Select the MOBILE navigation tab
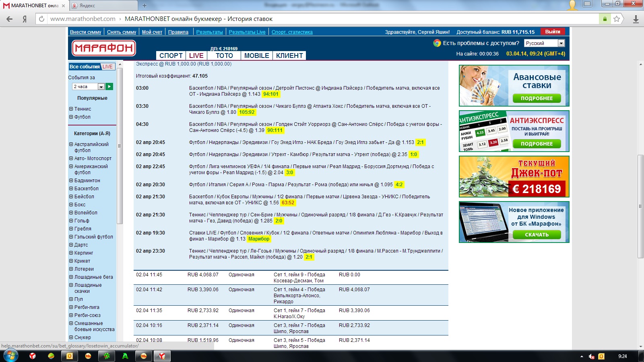Screen dimensions: 644x362 click(x=257, y=56)
